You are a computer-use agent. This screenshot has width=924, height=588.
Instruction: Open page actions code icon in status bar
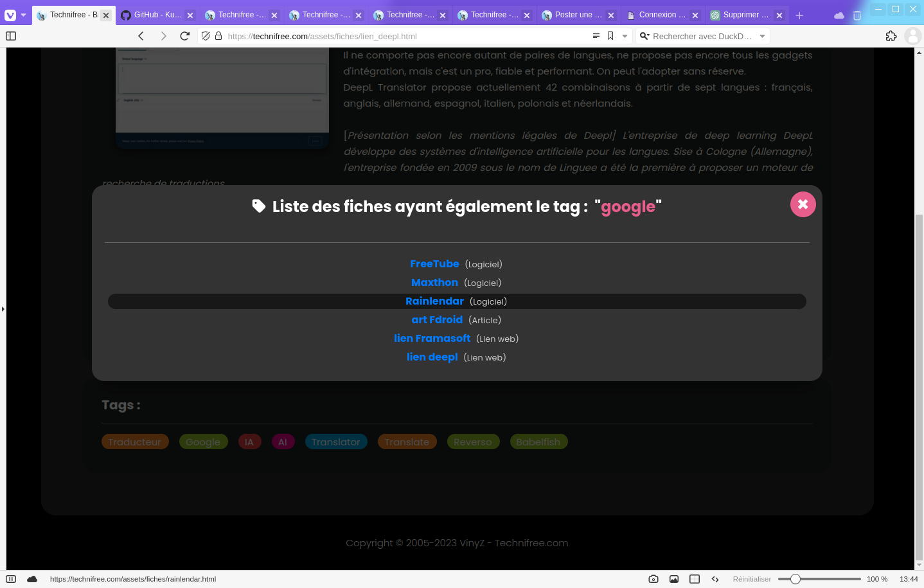[x=715, y=579]
